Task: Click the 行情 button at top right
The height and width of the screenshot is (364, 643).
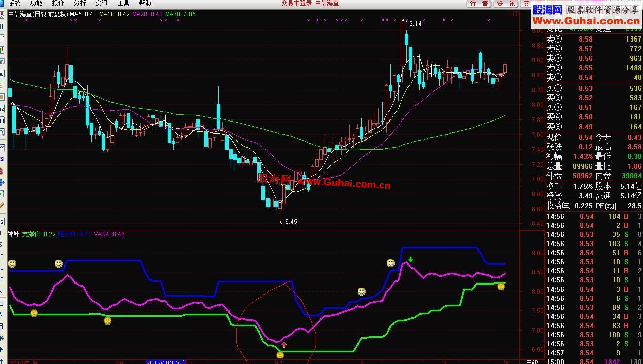Action: 479,4
